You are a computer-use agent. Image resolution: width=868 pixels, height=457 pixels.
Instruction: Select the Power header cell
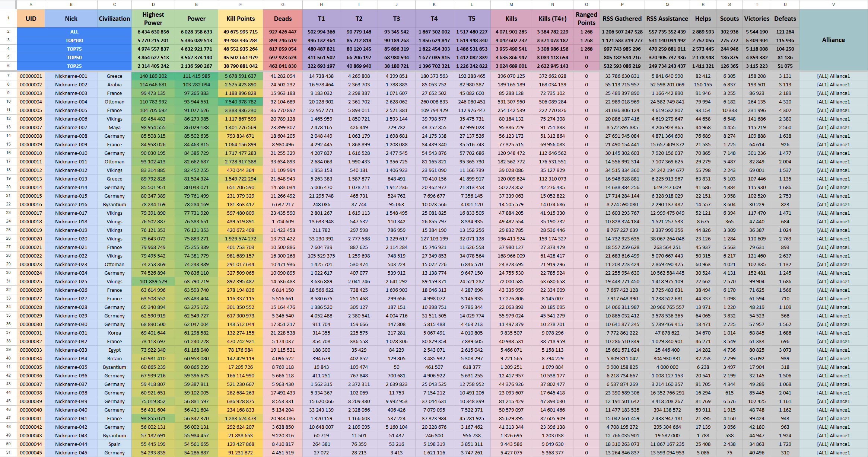pyautogui.click(x=196, y=19)
